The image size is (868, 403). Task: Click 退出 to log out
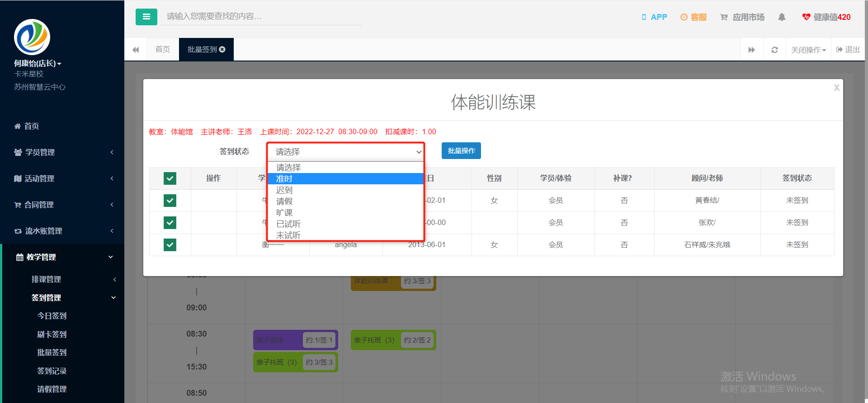coord(848,50)
